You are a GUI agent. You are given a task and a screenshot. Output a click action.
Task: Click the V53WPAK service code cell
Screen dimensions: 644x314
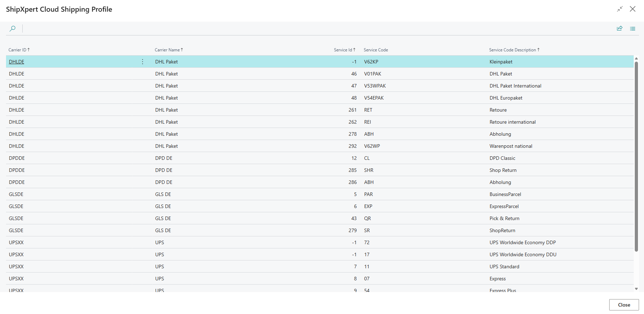pyautogui.click(x=375, y=86)
